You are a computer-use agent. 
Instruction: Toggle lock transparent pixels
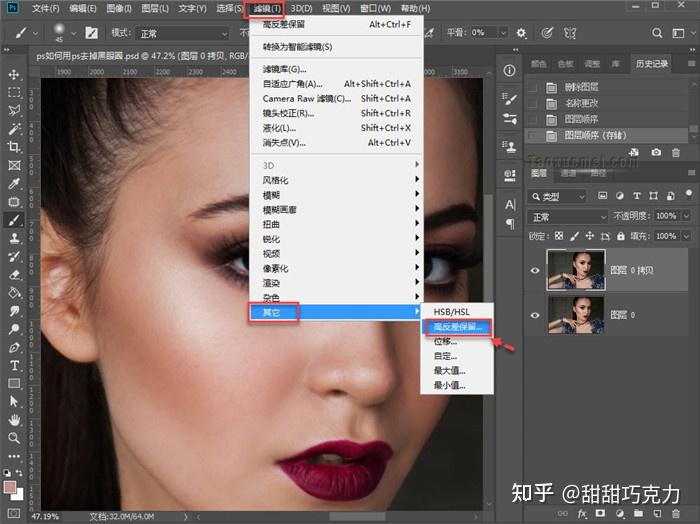pos(559,236)
